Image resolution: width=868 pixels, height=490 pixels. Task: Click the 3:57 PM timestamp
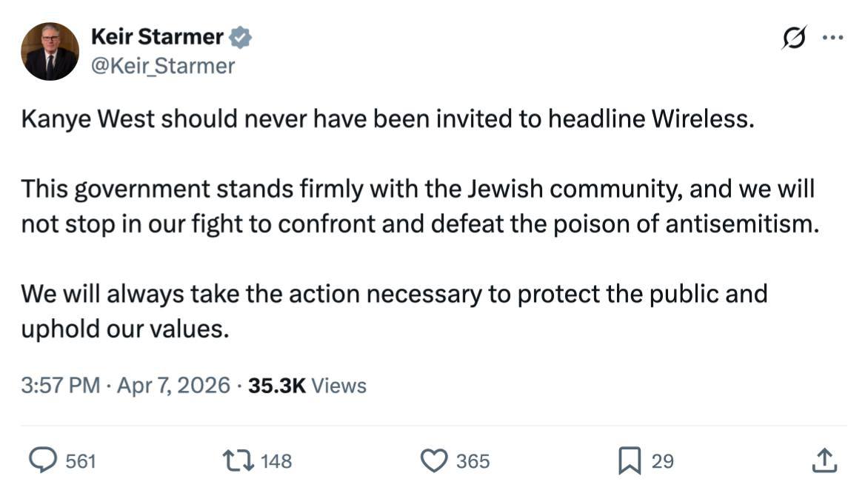tap(60, 386)
